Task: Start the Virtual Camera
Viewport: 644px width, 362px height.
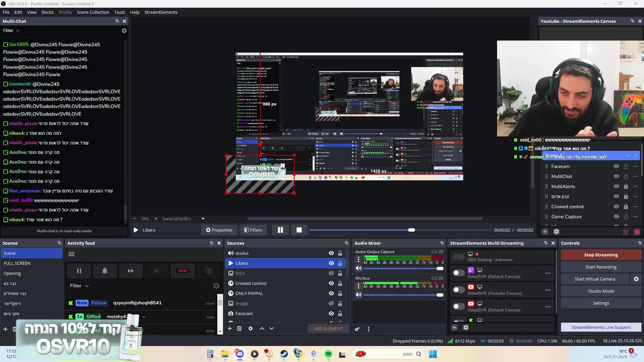Action: click(x=595, y=279)
